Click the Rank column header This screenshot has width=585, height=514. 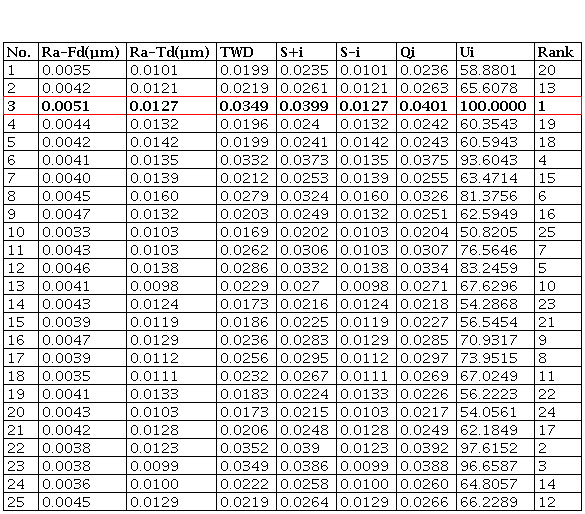tap(555, 52)
